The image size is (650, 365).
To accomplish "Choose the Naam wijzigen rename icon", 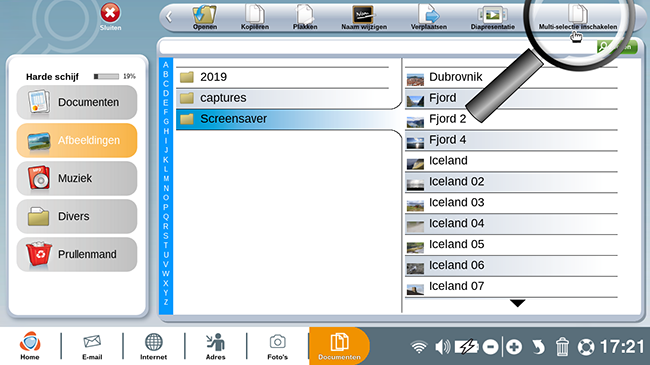I will tap(363, 14).
